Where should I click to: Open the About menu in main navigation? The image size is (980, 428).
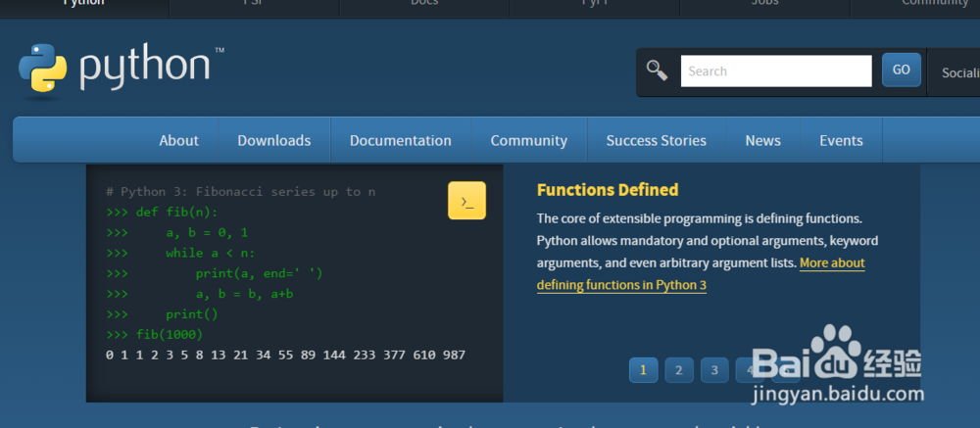pyautogui.click(x=178, y=140)
